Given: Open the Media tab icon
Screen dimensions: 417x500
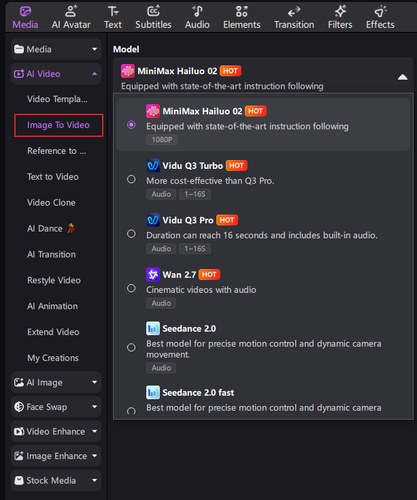Looking at the screenshot, I should 25,12.
